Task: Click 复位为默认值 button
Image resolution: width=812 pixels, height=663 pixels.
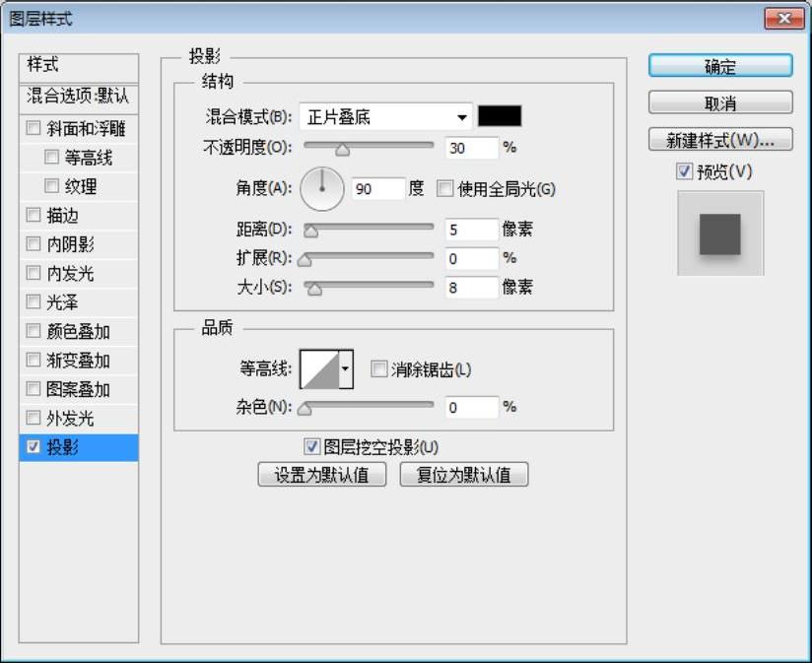Action: pos(464,474)
